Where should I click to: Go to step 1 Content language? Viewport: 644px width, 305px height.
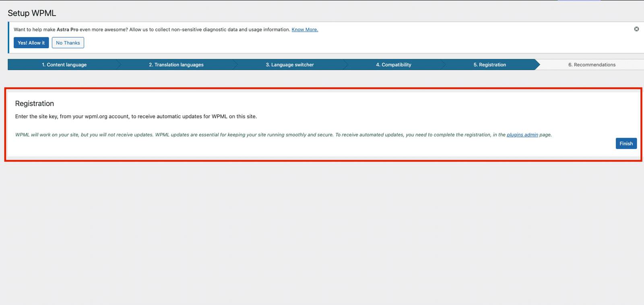pos(64,65)
